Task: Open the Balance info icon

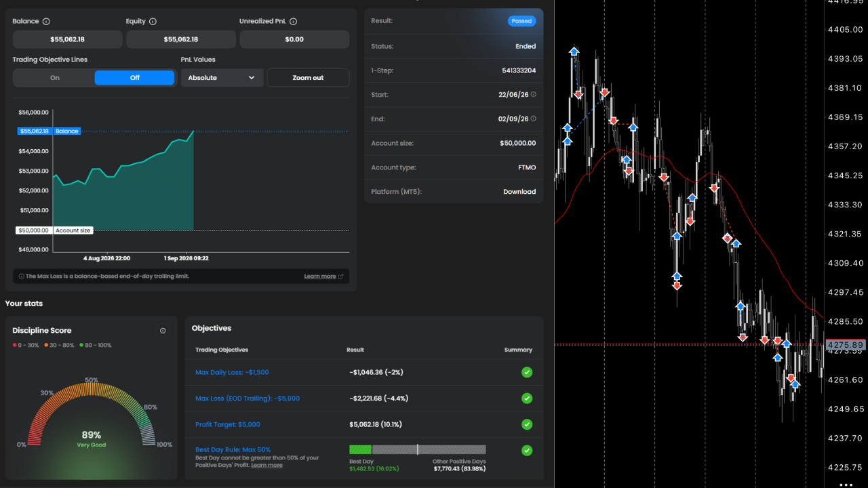Action: pyautogui.click(x=46, y=22)
